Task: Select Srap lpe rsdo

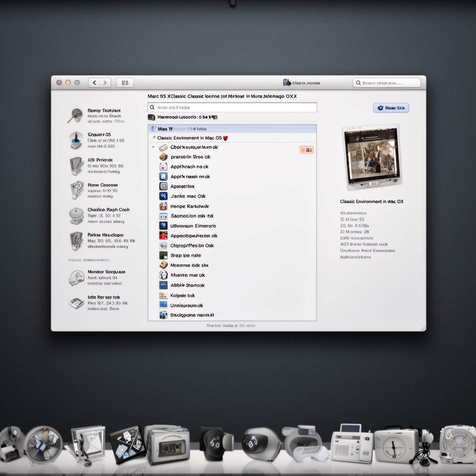Action: [232, 255]
